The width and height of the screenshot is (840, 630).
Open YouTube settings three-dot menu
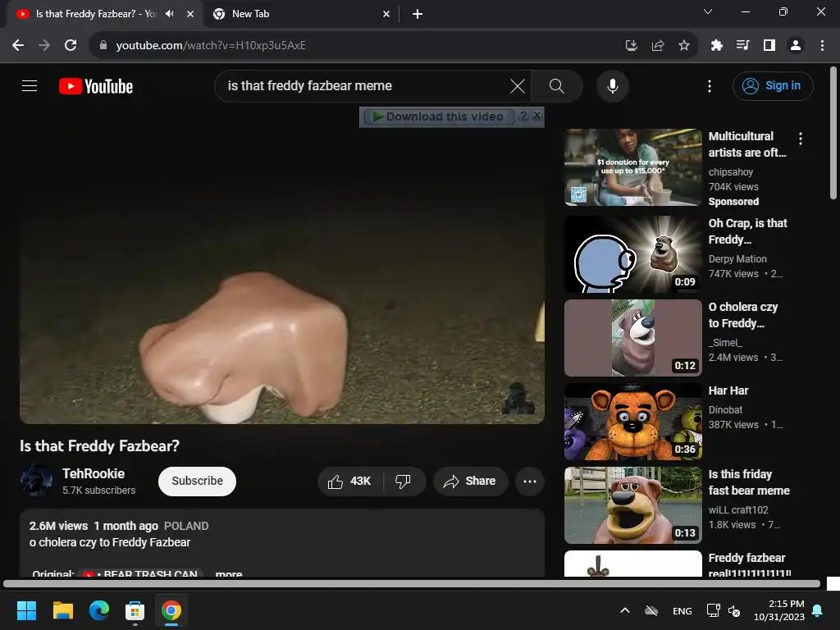pyautogui.click(x=710, y=85)
